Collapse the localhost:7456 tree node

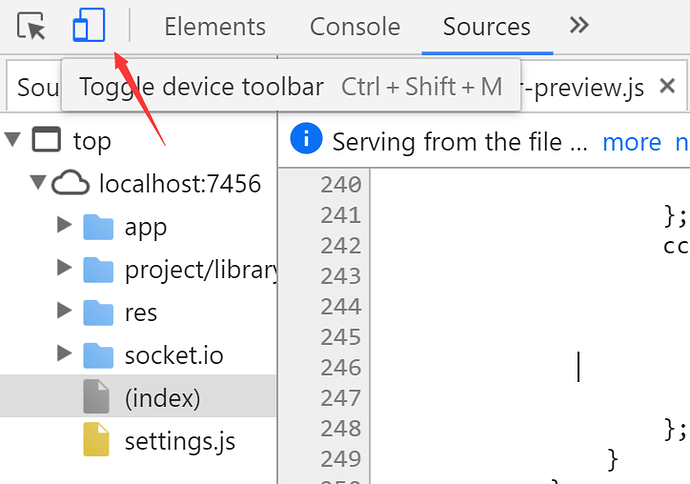click(x=39, y=183)
